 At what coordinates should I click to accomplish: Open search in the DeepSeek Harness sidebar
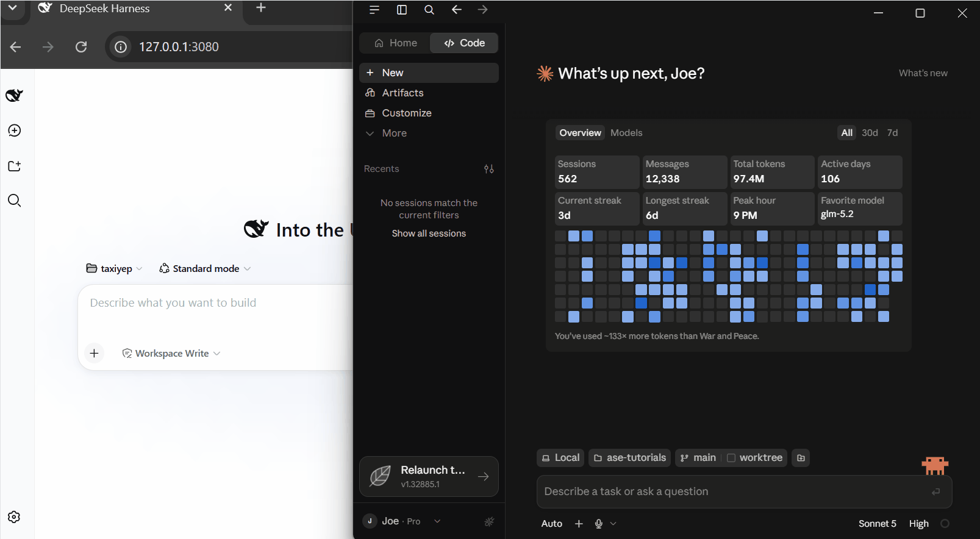(15, 201)
